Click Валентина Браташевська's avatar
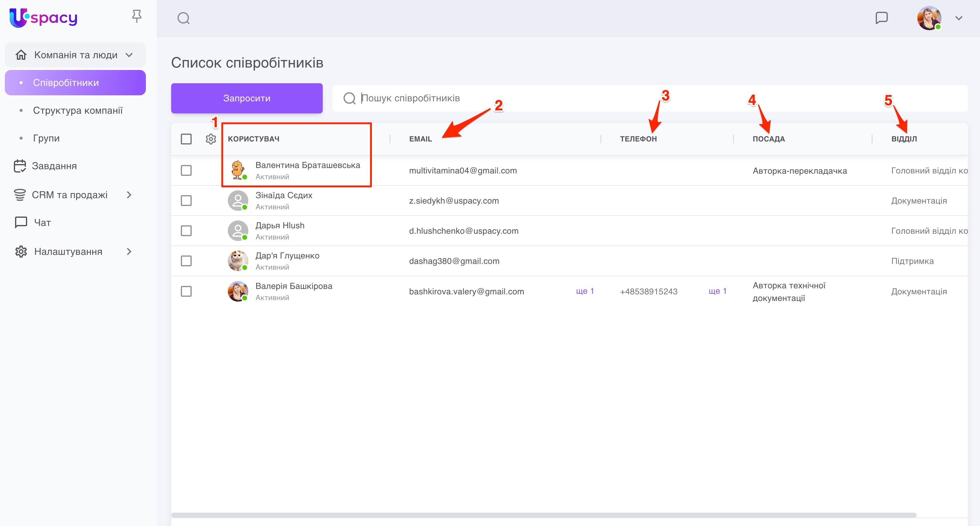The height and width of the screenshot is (526, 980). tap(238, 170)
